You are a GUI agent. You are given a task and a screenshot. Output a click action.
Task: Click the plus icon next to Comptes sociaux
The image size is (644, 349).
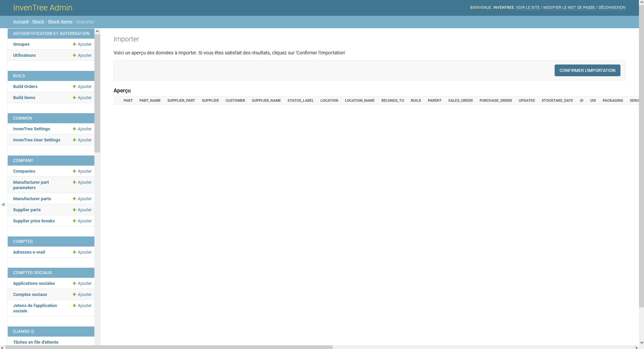pos(74,294)
